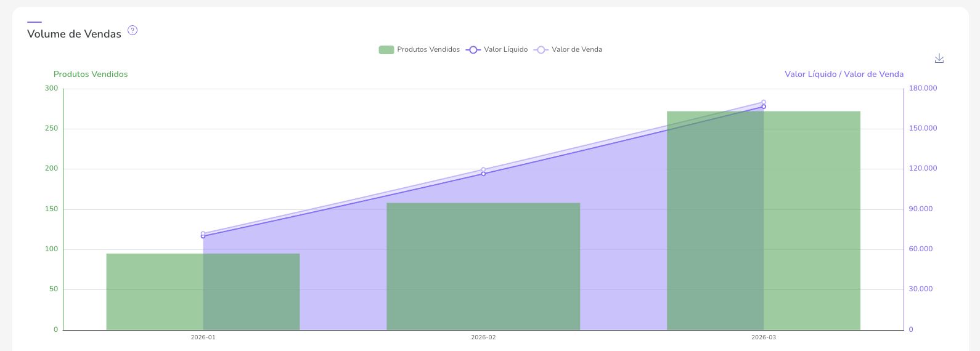Click the green Produtos Vendidos left axis title
This screenshot has width=980, height=351.
point(91,75)
